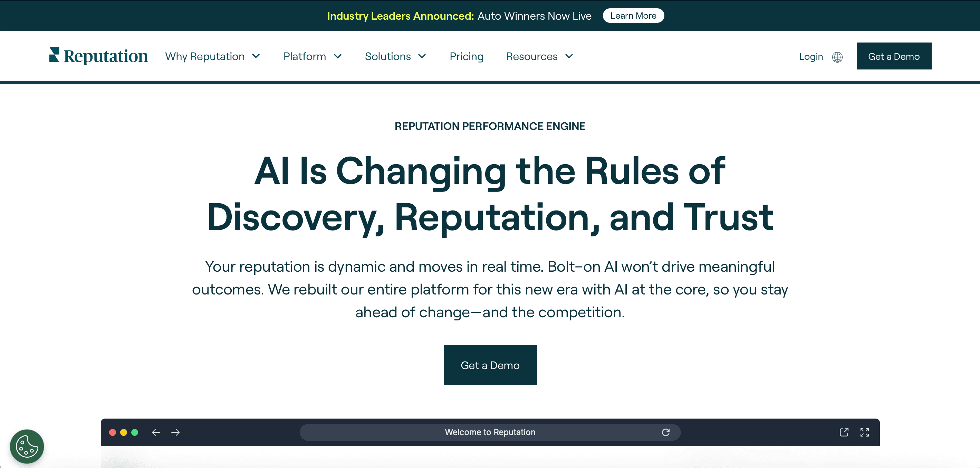
Task: Click the Login link
Action: pos(811,56)
